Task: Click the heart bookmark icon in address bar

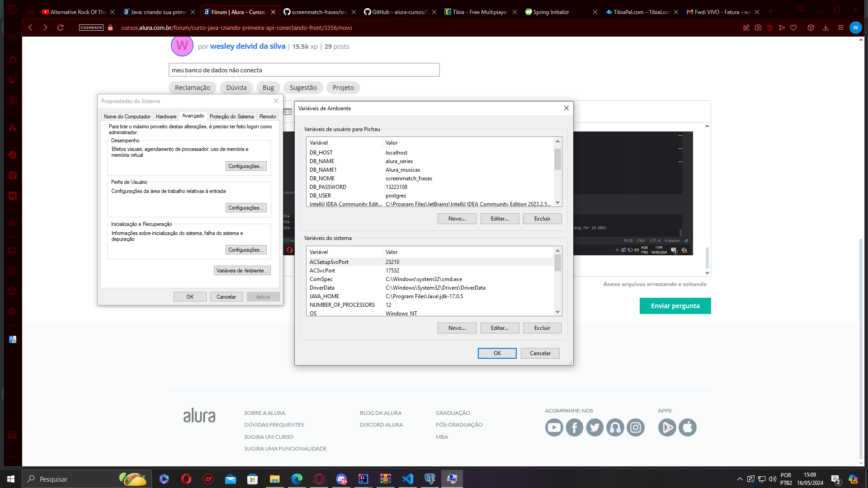Action: (x=793, y=28)
